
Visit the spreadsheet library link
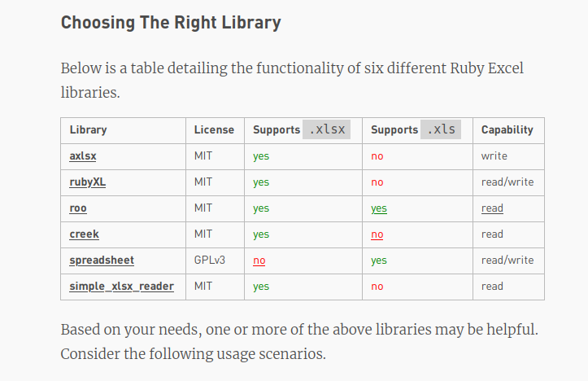tap(102, 261)
